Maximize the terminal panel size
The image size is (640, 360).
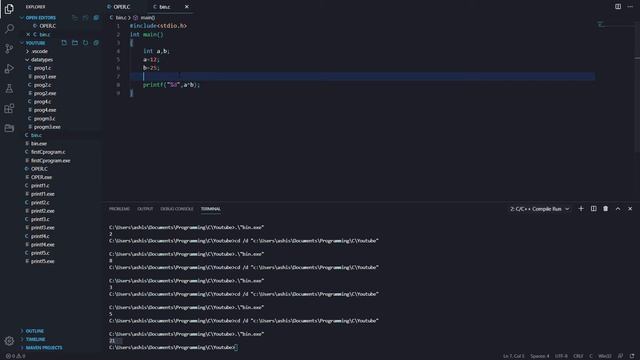618,209
